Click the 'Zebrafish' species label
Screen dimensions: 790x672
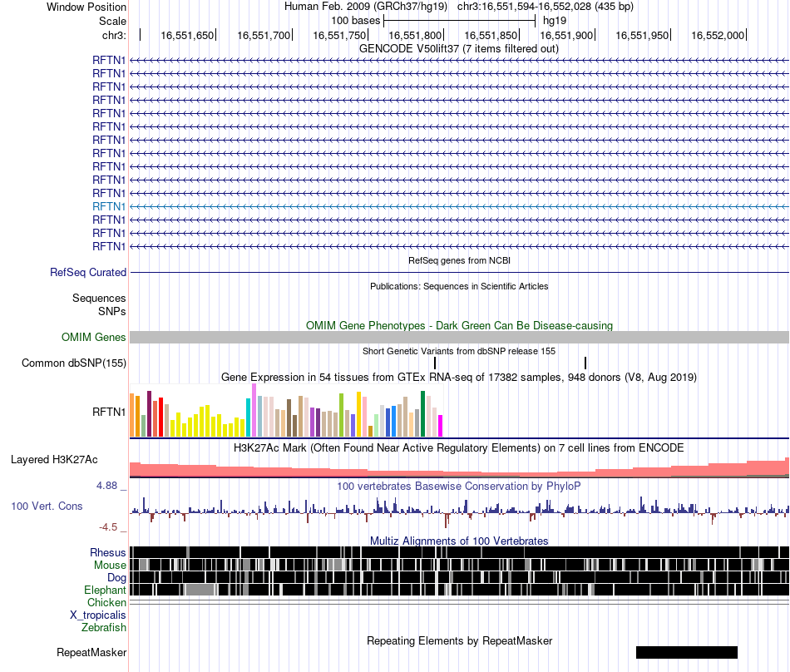(103, 628)
